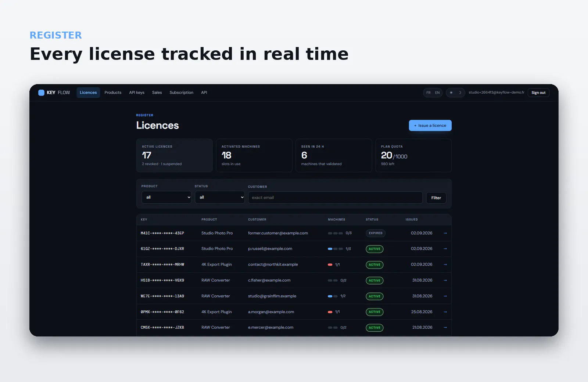Image resolution: width=588 pixels, height=382 pixels.
Task: Click key CM5X-****-****-JZKB
Action: click(162, 327)
